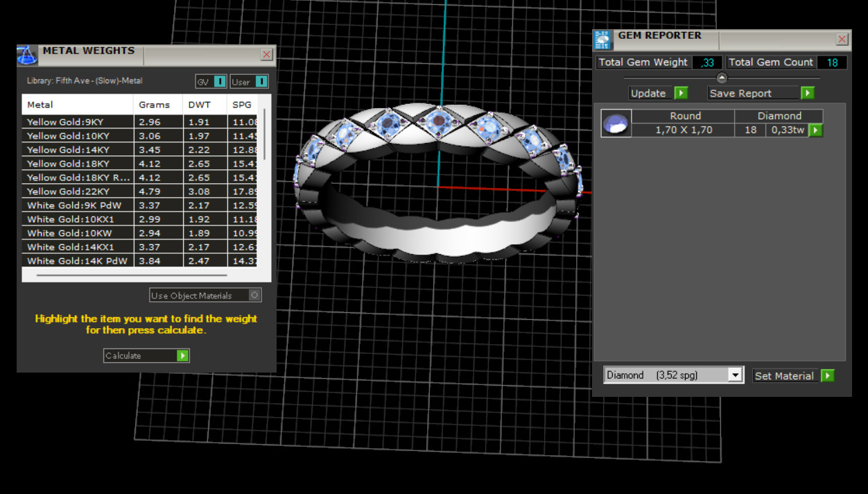Close the Metal Weights panel
The image size is (868, 494).
point(266,55)
